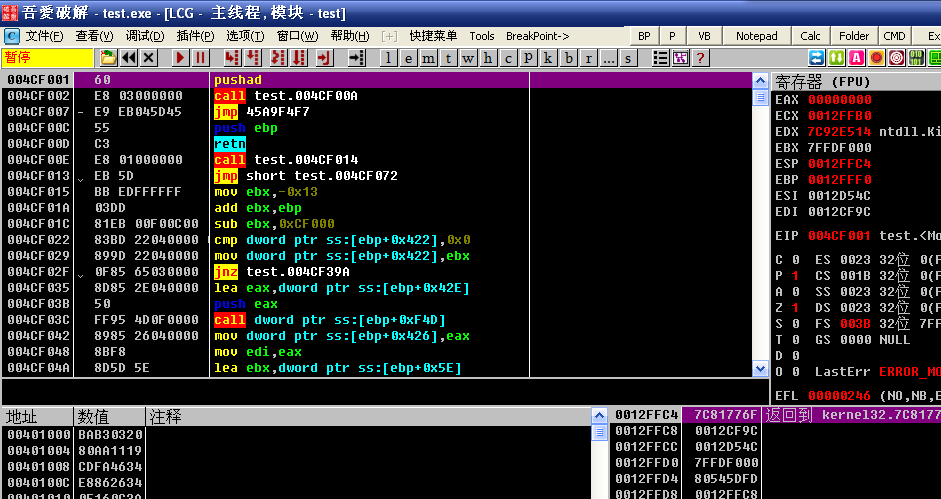Screen dimensions: 941x499
Task: Pause execution with the pause icon
Action: click(200, 58)
